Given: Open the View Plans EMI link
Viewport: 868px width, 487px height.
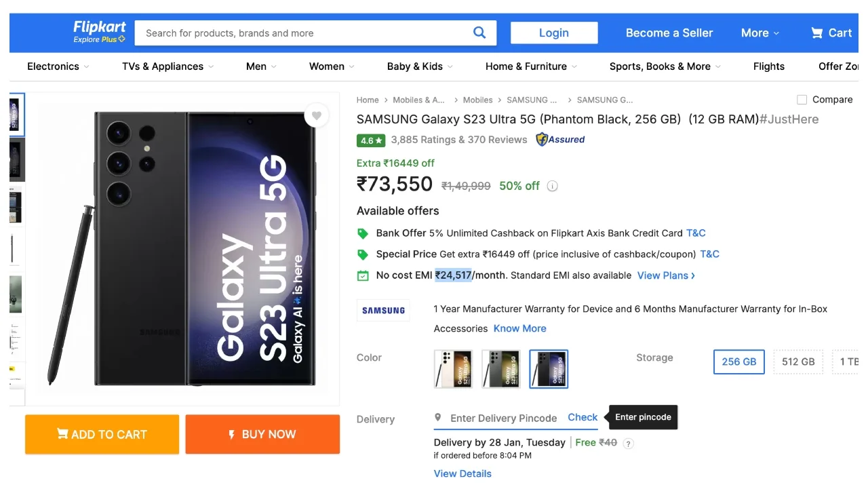Looking at the screenshot, I should point(666,275).
